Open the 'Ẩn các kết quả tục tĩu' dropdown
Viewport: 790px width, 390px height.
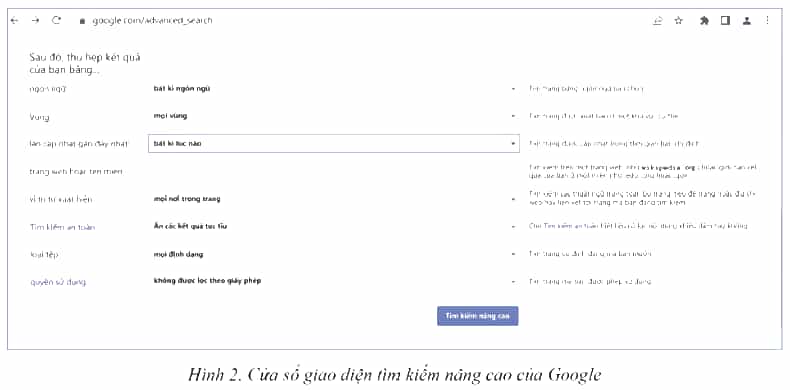(x=334, y=227)
